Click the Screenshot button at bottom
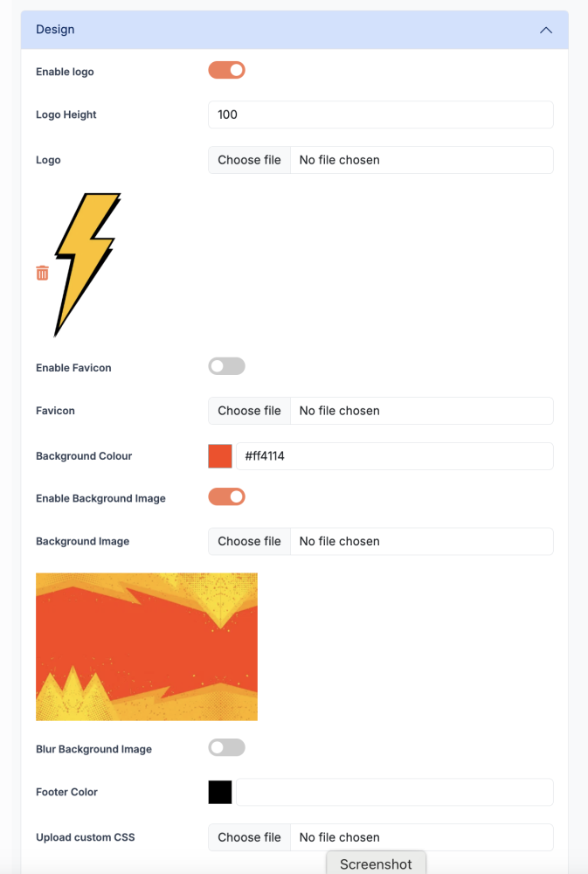The image size is (588, 874). point(376,864)
